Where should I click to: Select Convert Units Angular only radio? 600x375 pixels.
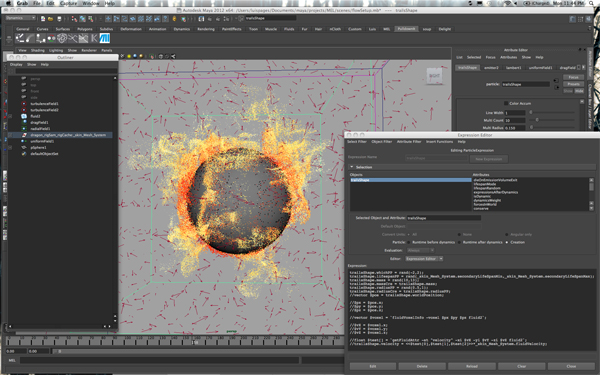click(507, 234)
